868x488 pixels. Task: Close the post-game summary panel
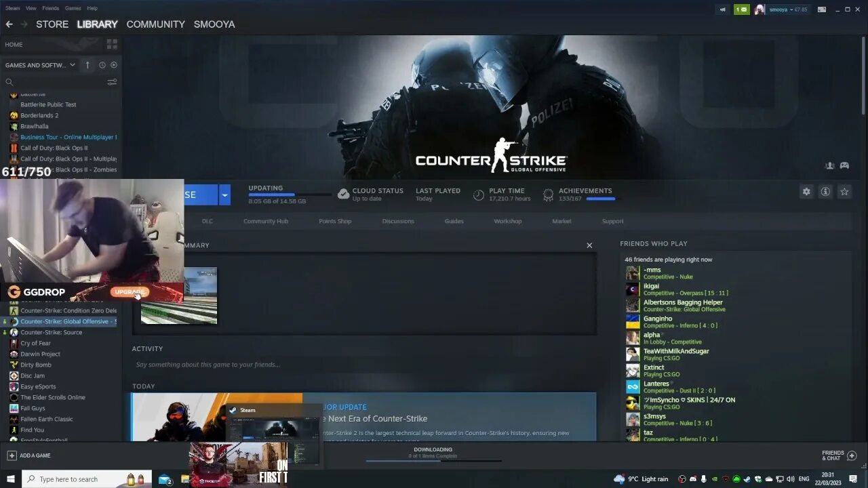tap(589, 245)
